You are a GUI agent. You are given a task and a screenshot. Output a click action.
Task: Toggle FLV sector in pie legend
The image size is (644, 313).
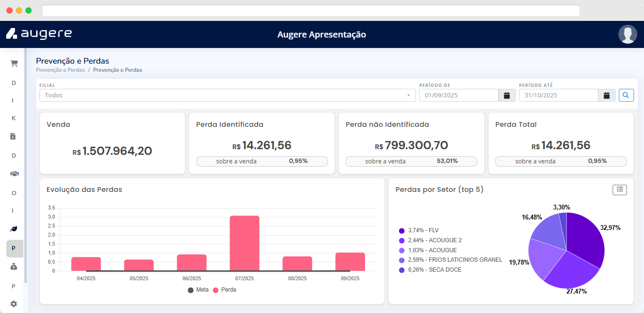(418, 230)
